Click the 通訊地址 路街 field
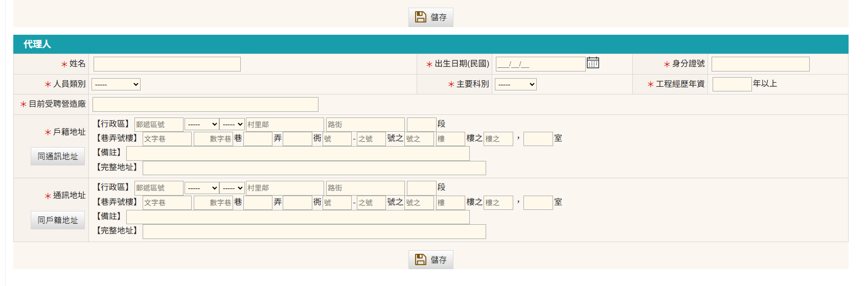This screenshot has width=868, height=286. pos(365,188)
